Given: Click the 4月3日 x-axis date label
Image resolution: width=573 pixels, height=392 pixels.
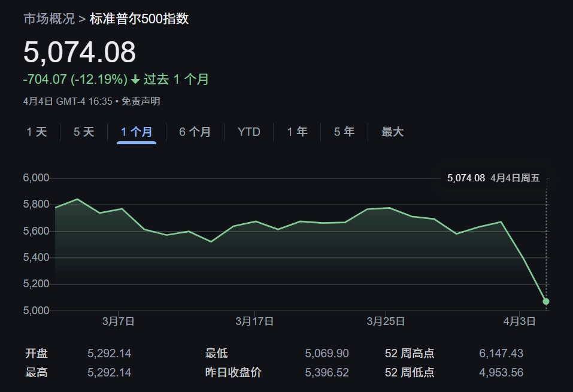Looking at the screenshot, I should (519, 321).
